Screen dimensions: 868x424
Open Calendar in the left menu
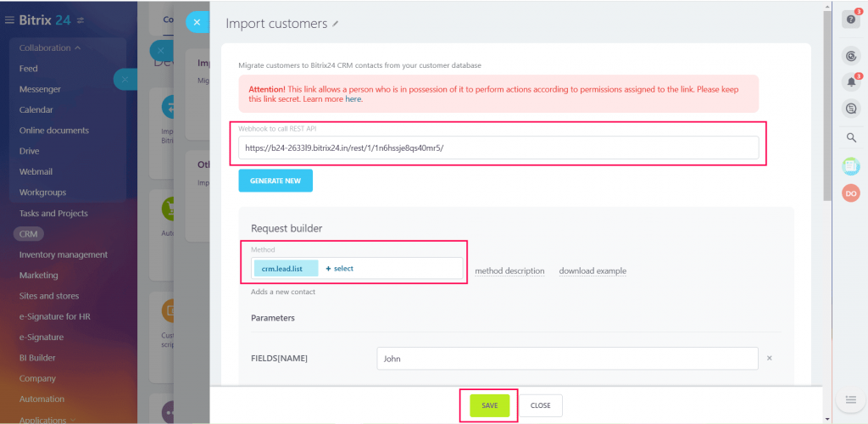click(36, 109)
